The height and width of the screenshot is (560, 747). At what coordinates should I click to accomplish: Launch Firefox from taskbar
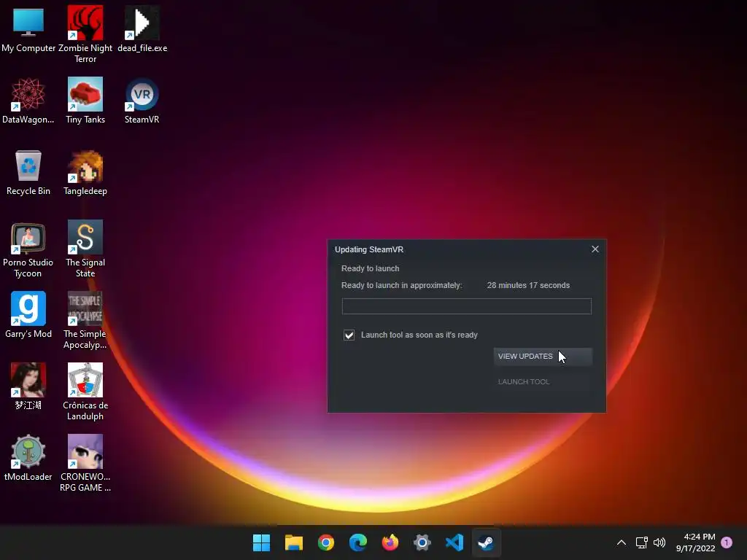click(390, 542)
